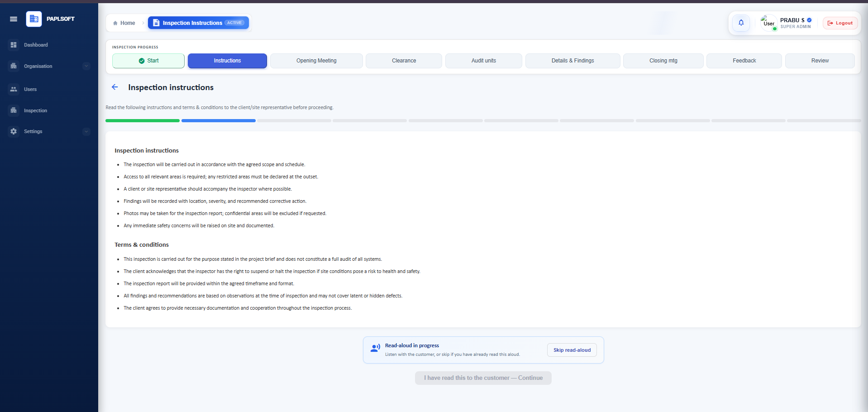
Task: Click the Users people icon
Action: (x=14, y=89)
